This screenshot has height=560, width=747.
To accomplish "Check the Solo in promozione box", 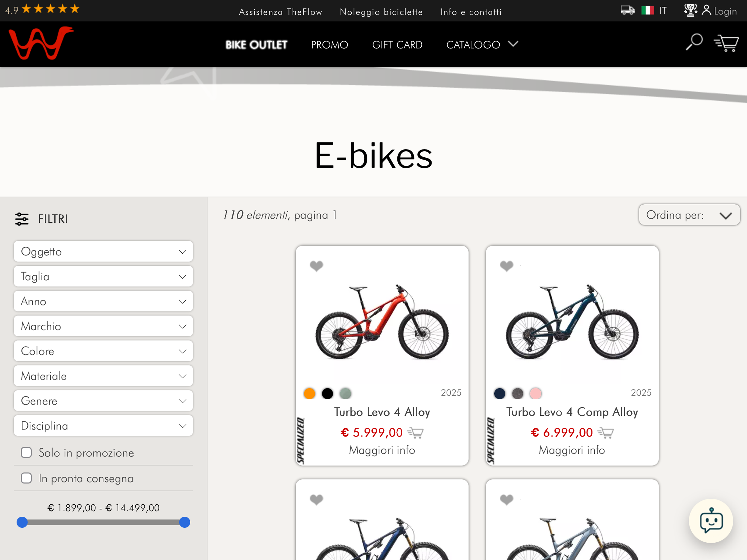I will (x=26, y=453).
